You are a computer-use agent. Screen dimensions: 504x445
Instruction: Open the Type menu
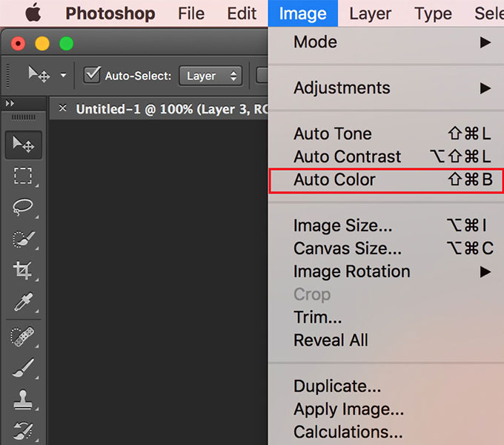433,14
